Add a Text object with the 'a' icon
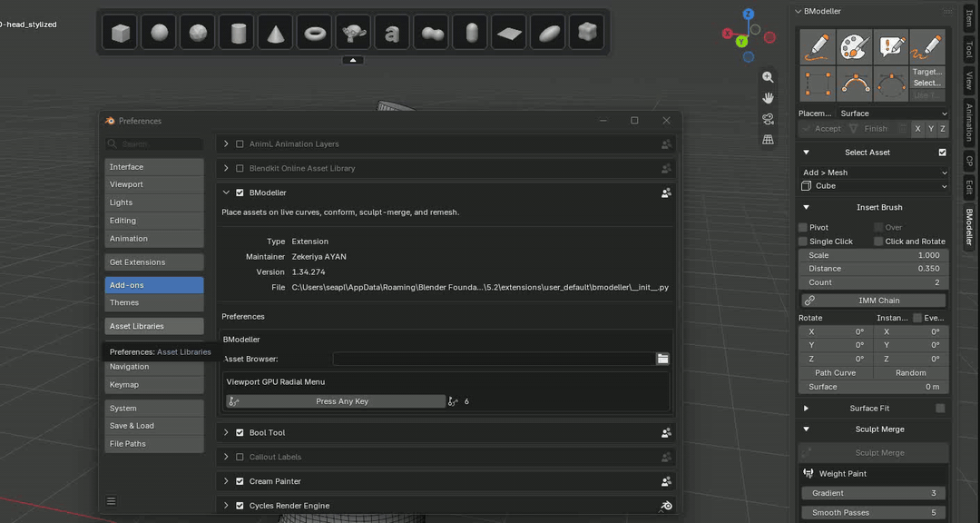The image size is (980, 523). pyautogui.click(x=392, y=33)
